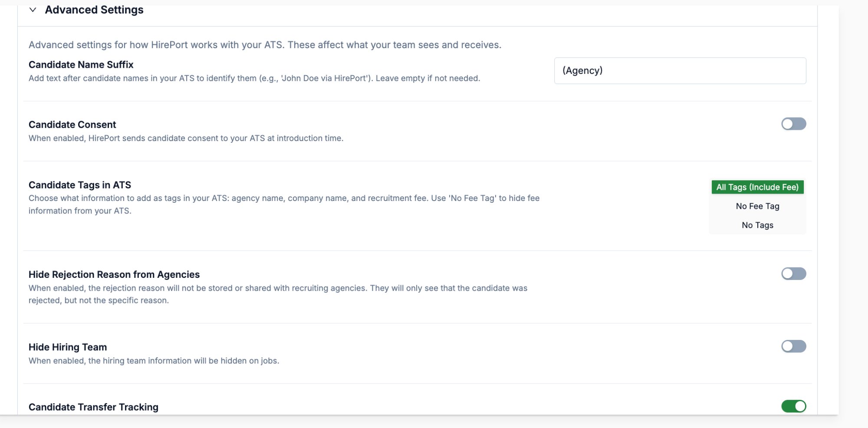Click the Advanced Settings heading

click(94, 10)
